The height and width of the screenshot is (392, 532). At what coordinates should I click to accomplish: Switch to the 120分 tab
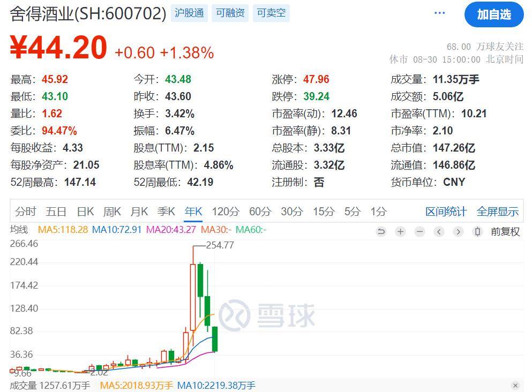226,212
